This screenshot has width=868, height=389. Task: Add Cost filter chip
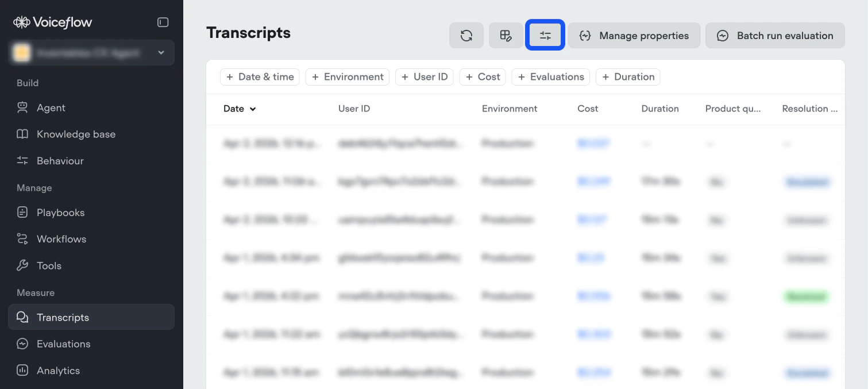click(483, 77)
